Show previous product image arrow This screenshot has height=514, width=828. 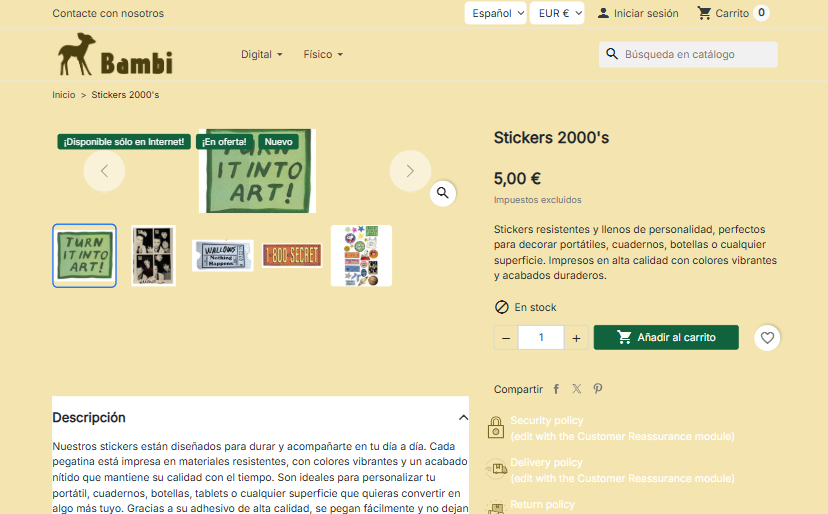[104, 171]
